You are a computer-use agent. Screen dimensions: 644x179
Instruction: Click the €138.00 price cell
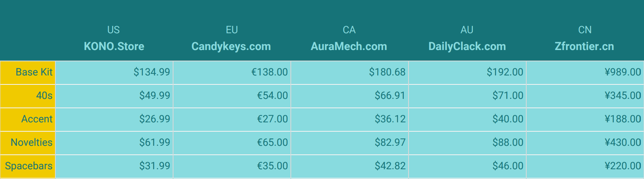point(232,72)
